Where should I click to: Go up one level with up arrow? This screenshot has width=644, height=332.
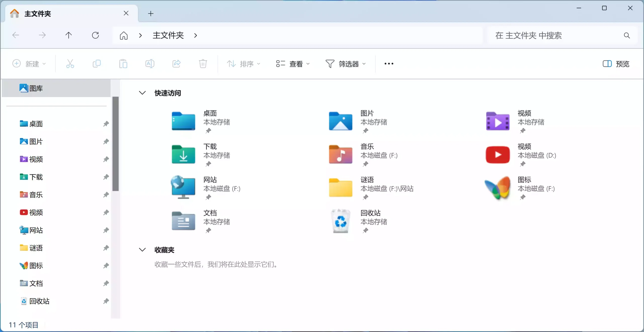click(68, 35)
